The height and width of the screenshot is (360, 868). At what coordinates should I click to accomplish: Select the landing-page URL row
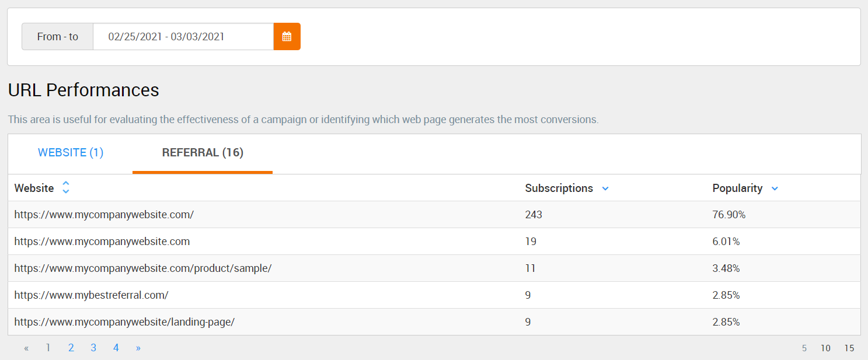[434, 322]
